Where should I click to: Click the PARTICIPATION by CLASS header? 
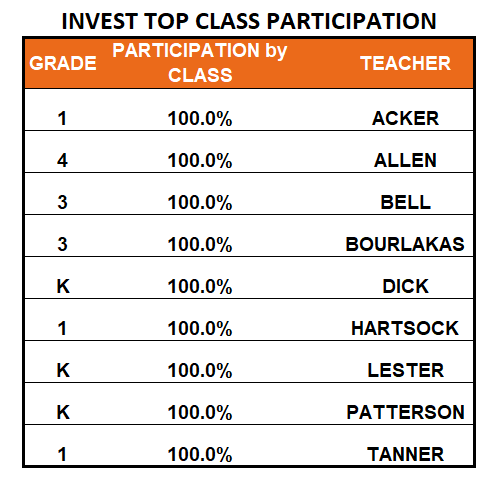tap(200, 63)
